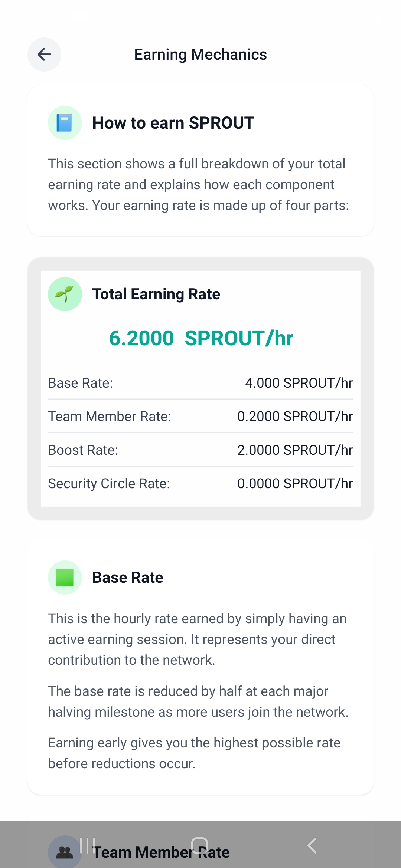Open the Team Member Rate section heading

point(161,852)
